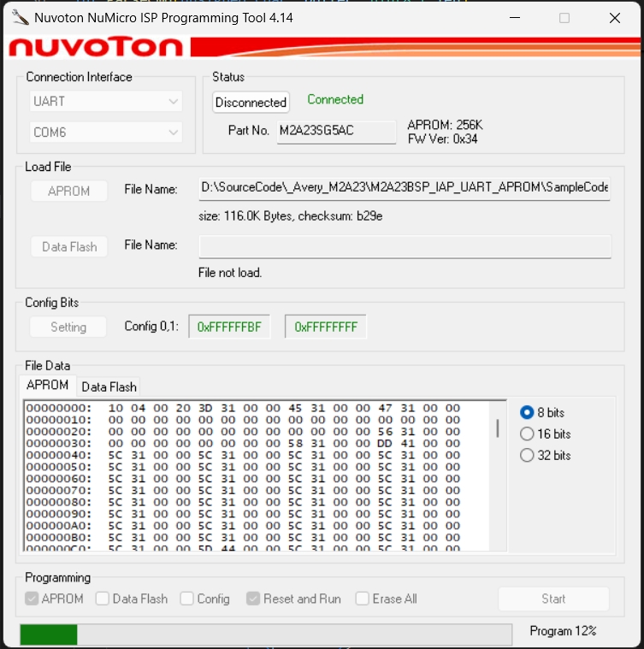644x649 pixels.
Task: Click the Setting button for config bits
Action: tap(68, 327)
